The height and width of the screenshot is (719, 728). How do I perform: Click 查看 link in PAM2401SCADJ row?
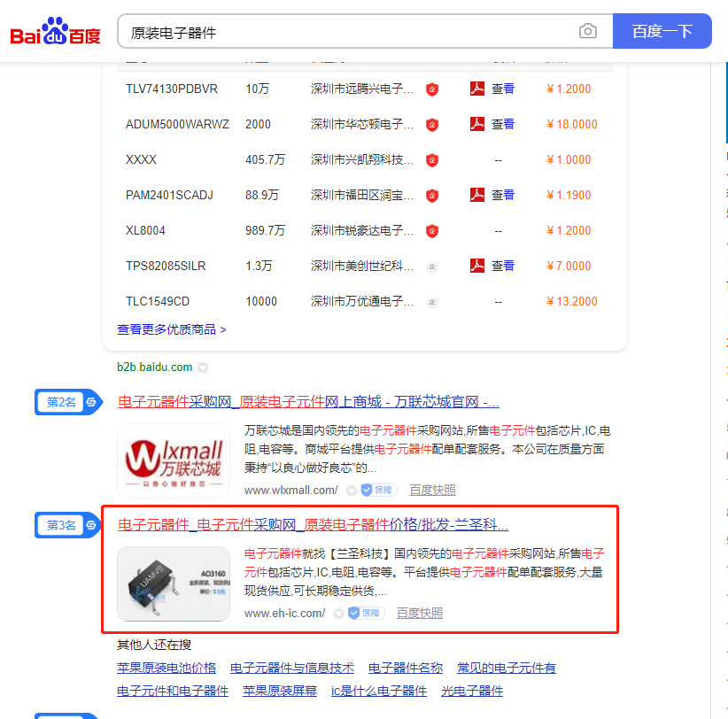click(503, 195)
